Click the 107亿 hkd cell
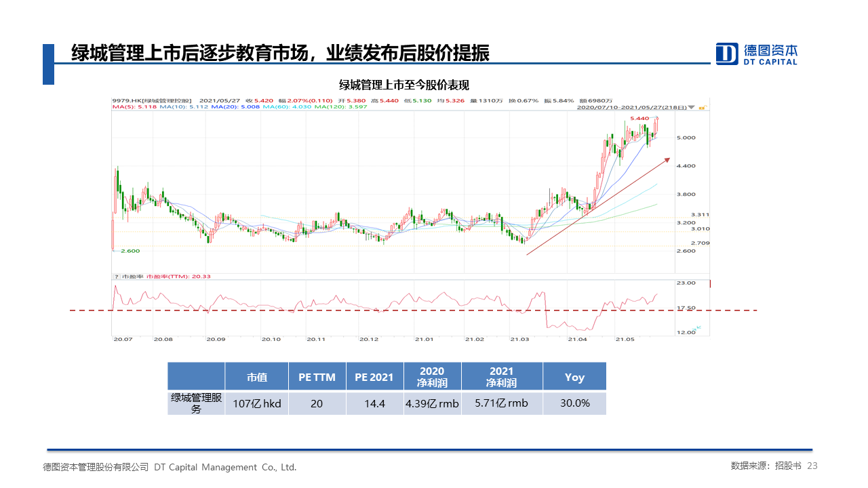868x488 pixels. click(x=257, y=403)
